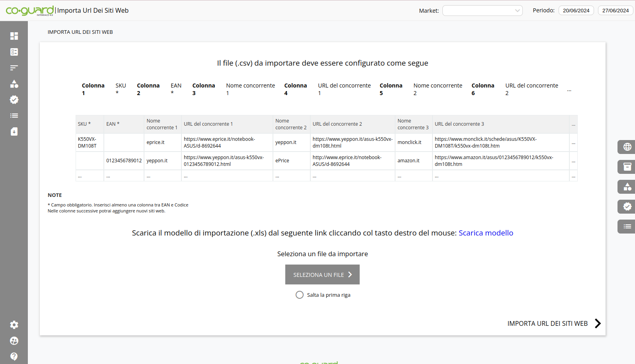Click the checklist card icon in left sidebar
The height and width of the screenshot is (364, 635).
[14, 52]
